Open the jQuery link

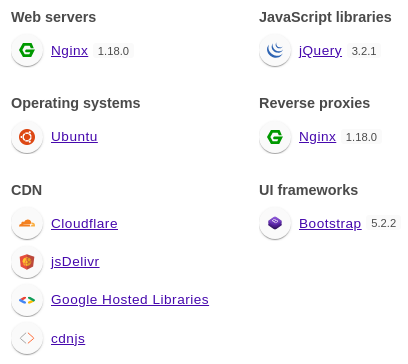point(320,51)
